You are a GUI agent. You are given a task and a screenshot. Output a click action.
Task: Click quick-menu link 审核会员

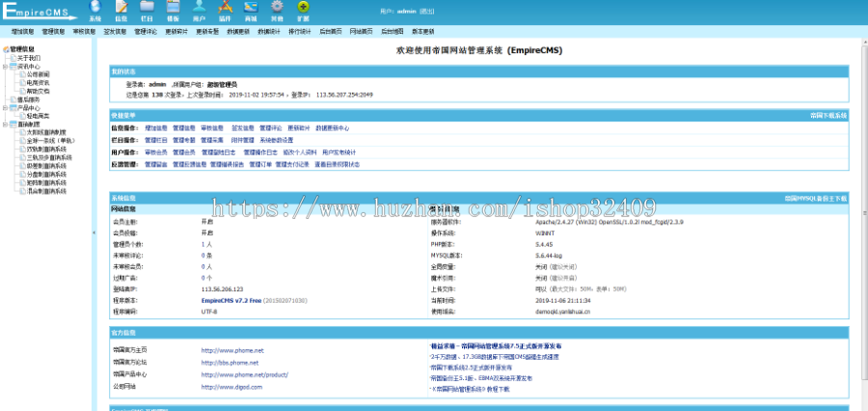156,152
